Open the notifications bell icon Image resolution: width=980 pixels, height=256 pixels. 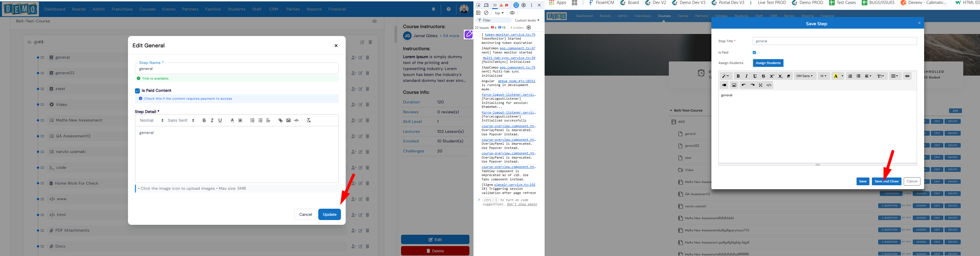tap(433, 9)
